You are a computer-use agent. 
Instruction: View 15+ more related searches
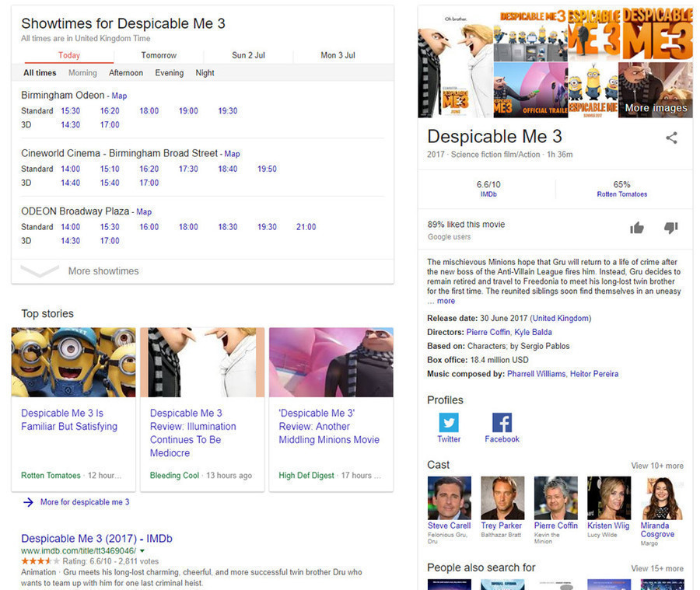tap(657, 568)
